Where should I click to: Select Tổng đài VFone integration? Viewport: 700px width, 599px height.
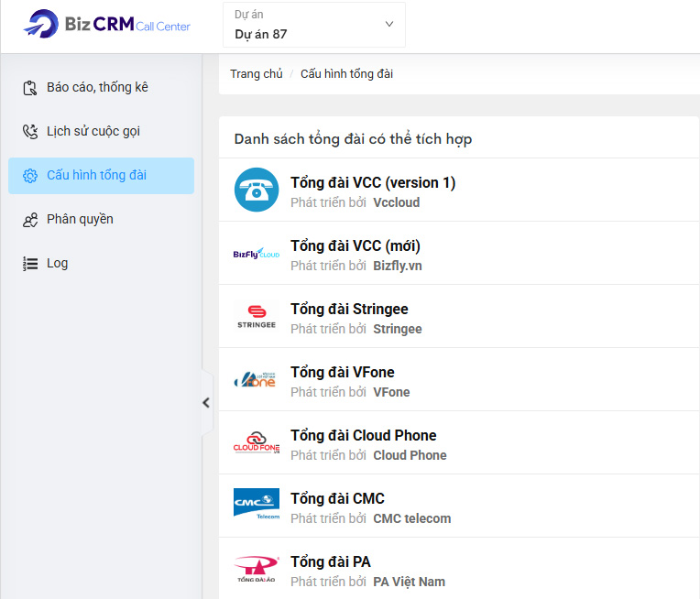click(x=342, y=373)
